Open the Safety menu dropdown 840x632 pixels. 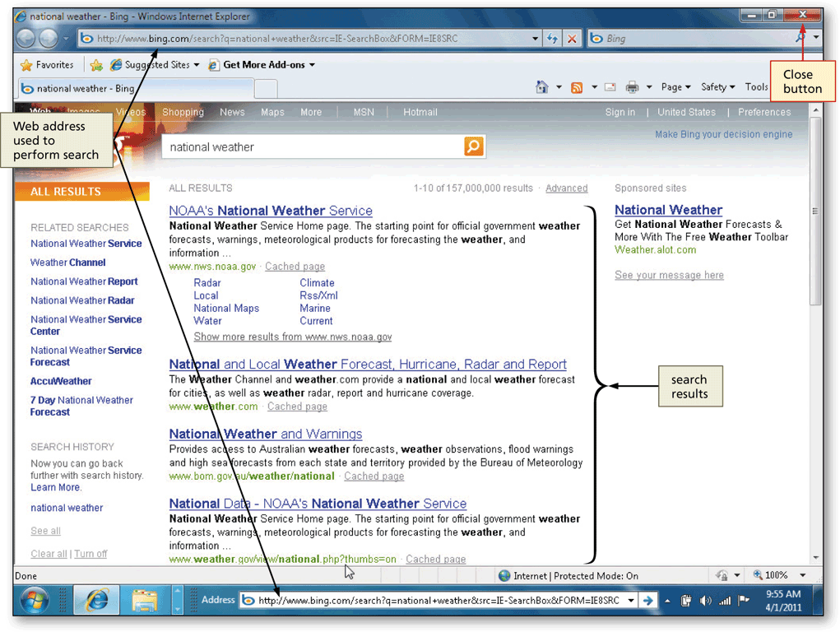718,87
